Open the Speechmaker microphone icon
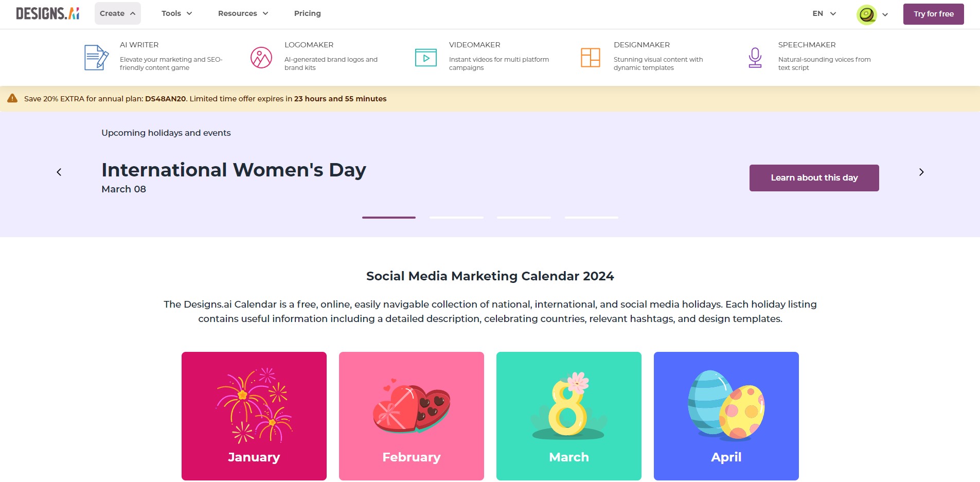 pyautogui.click(x=755, y=58)
